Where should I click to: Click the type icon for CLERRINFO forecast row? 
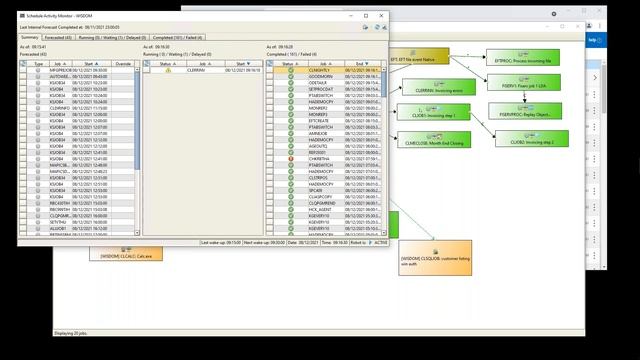click(38, 108)
